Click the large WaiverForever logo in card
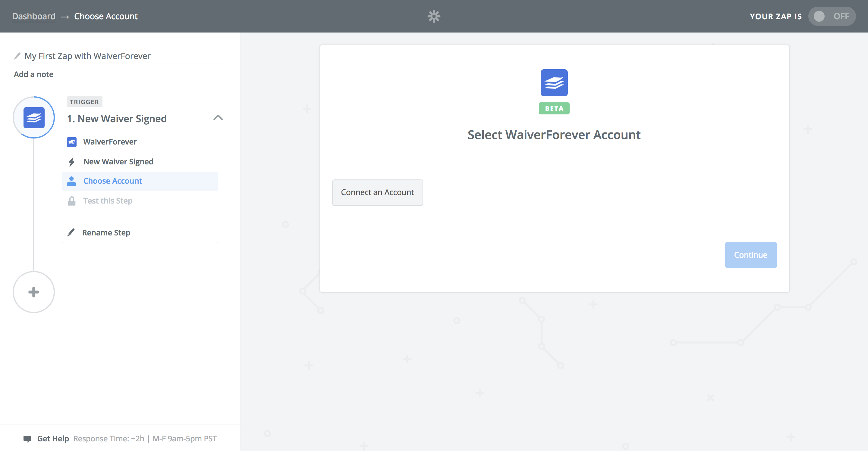This screenshot has height=451, width=868. [554, 83]
